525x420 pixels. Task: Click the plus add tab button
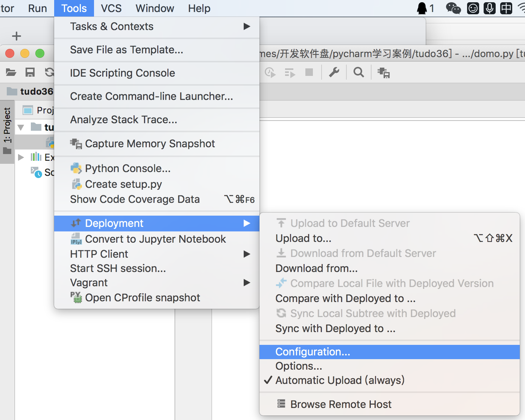pyautogui.click(x=17, y=36)
